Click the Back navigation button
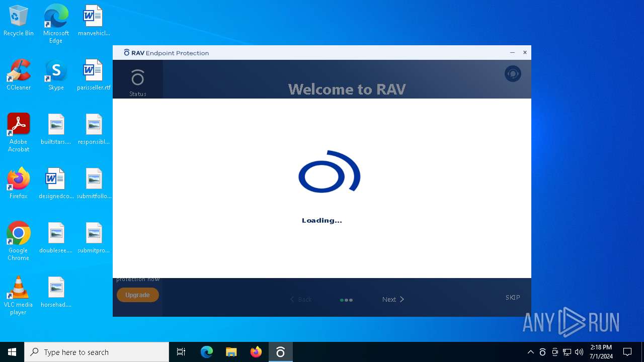Viewport: 644px width, 362px height. coord(301,299)
